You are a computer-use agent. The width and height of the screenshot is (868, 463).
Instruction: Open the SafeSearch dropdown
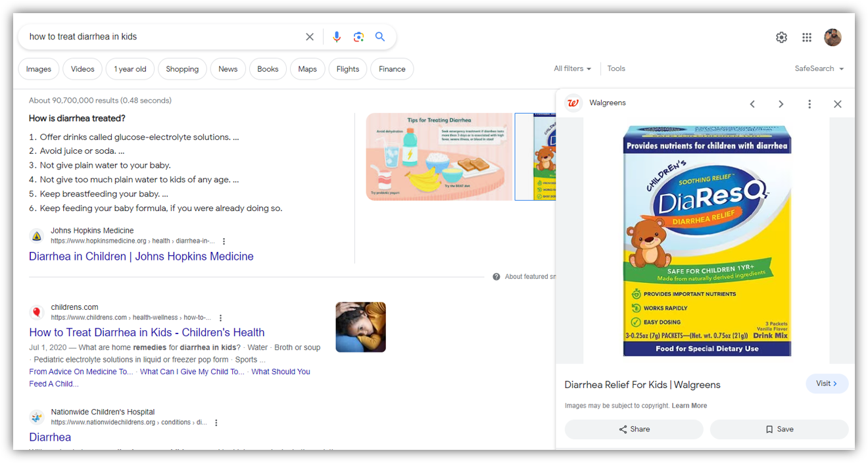click(x=819, y=68)
